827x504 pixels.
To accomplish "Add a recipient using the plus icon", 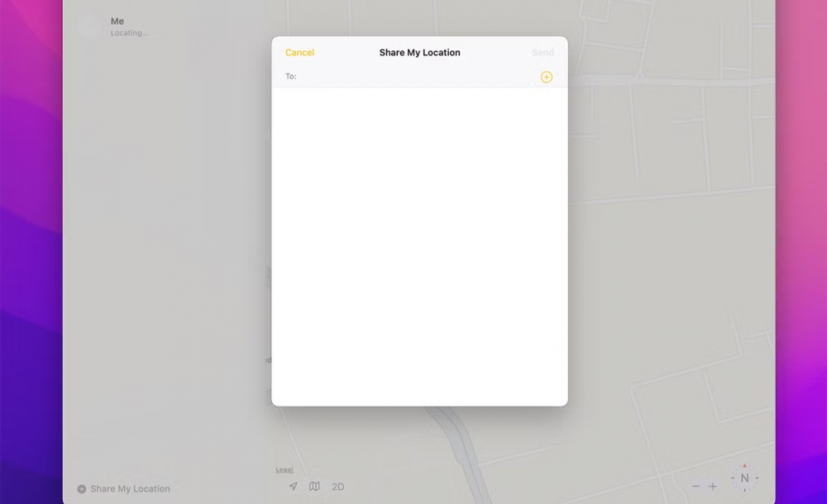I will coord(546,76).
